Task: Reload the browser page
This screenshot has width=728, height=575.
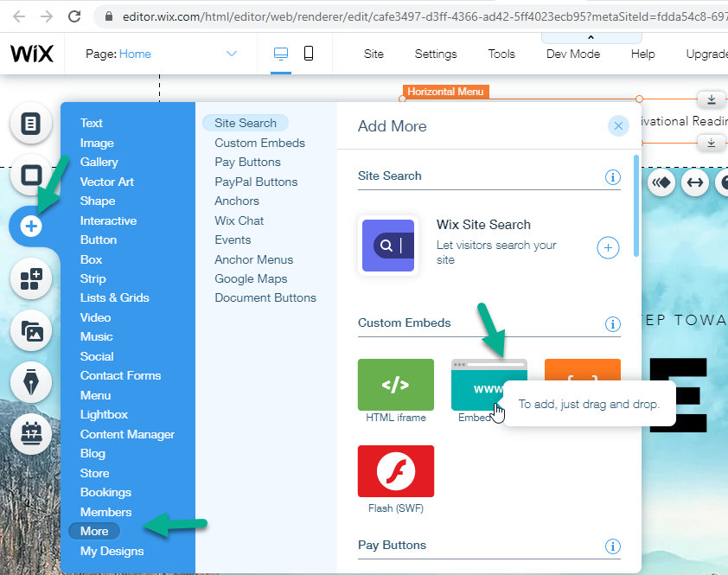Action: click(74, 16)
